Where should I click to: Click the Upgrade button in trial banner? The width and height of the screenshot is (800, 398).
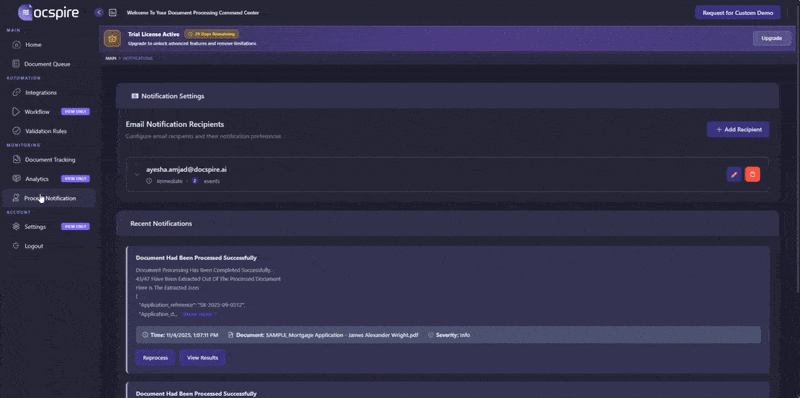click(x=772, y=38)
